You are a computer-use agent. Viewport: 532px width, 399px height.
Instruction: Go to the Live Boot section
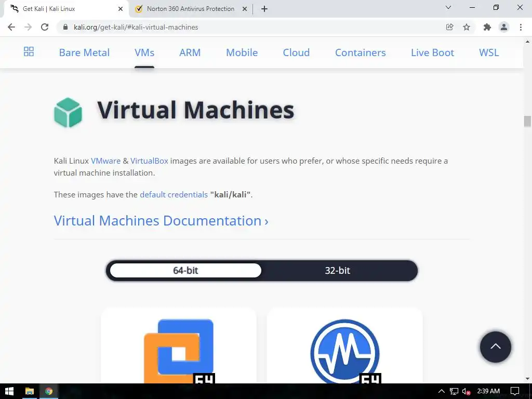tap(432, 52)
